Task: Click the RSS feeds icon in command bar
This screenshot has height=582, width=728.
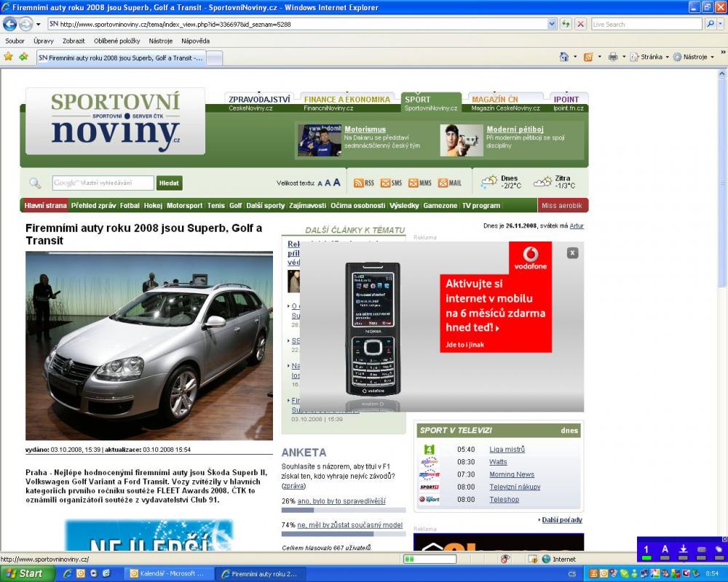Action: pos(587,57)
